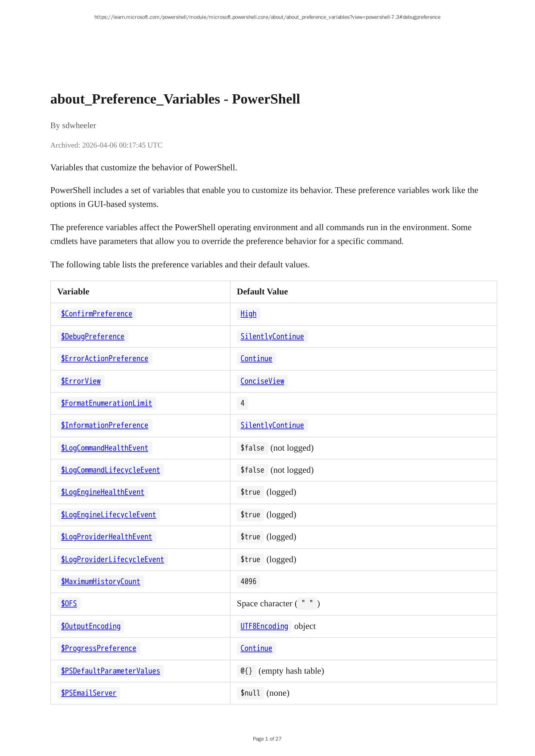535x756 pixels.
Task: Open the ConciseView default value link
Action: tap(262, 381)
